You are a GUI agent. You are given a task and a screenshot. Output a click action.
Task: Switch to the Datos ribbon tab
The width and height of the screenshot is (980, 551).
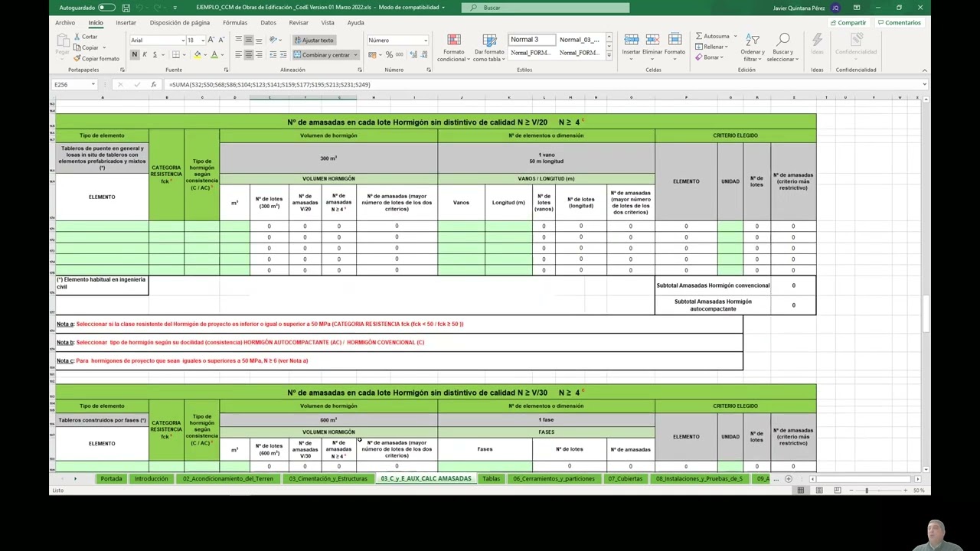click(268, 22)
